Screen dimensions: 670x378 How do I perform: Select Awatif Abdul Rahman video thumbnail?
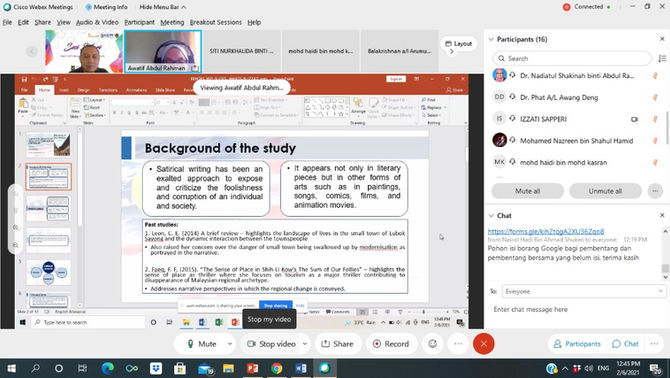(163, 51)
